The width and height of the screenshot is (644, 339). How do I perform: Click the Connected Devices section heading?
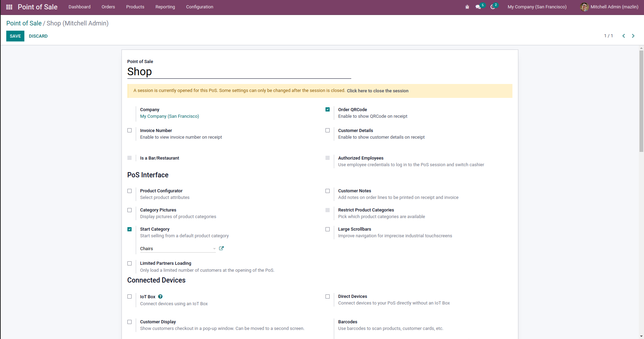(156, 280)
